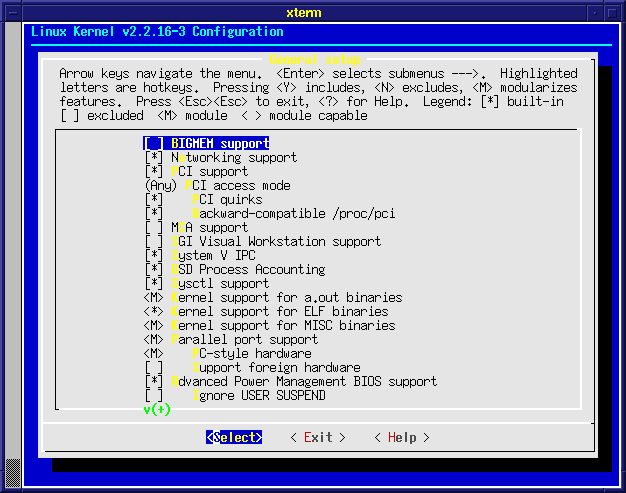Enable Support foreign hardware option
This screenshot has height=493, width=626.
(153, 368)
